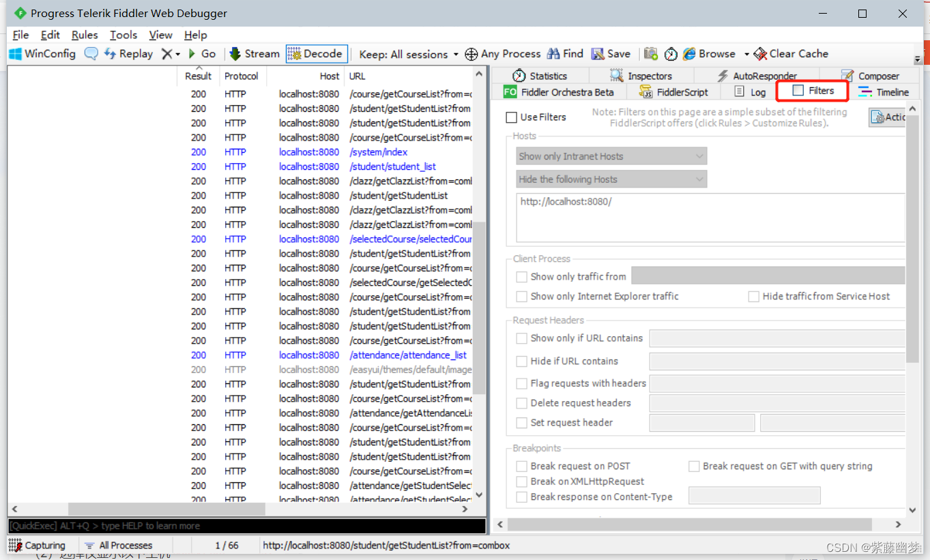930x560 pixels.
Task: Select the Any Process target icon
Action: pyautogui.click(x=502, y=54)
